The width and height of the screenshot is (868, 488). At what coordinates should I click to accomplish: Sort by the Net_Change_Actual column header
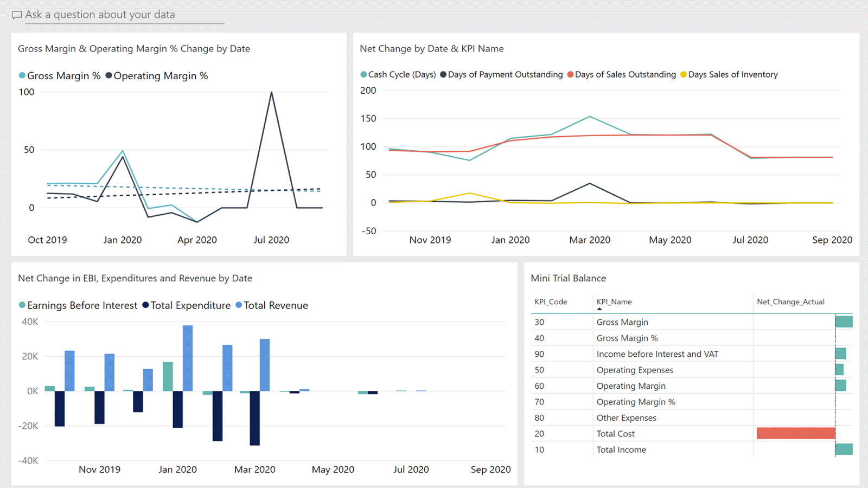(790, 302)
